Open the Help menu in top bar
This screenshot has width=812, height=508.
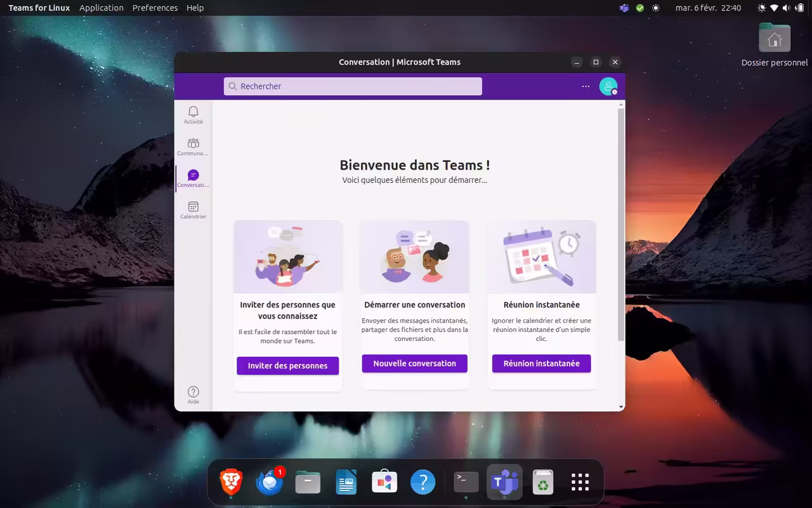(x=195, y=8)
